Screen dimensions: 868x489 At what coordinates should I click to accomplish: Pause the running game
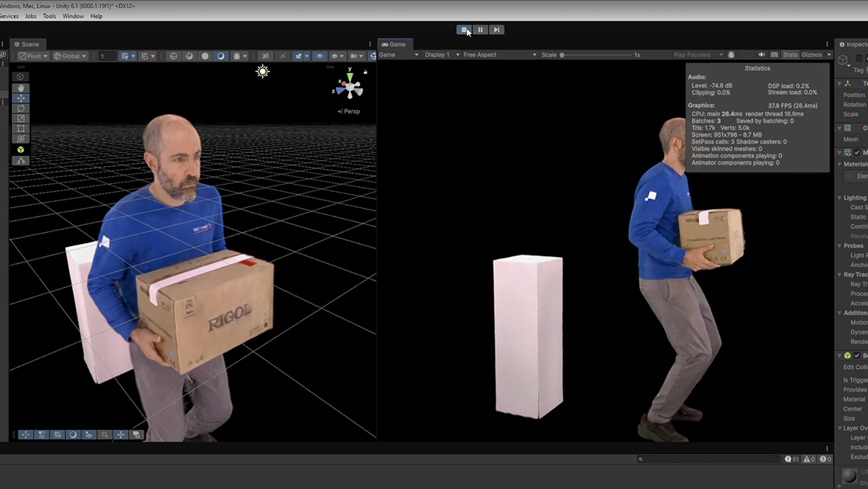(x=480, y=30)
